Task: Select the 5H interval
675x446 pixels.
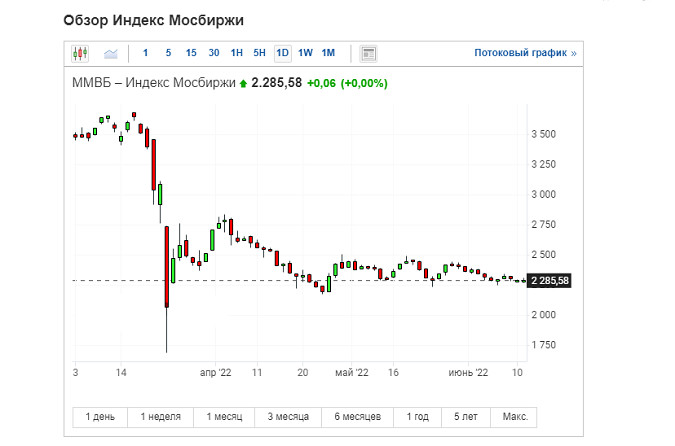Action: pos(260,53)
